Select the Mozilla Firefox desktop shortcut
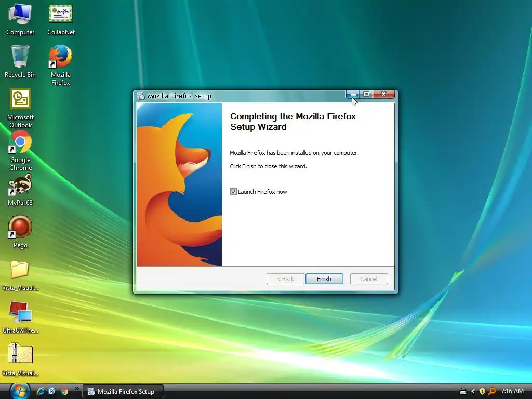 coord(61,65)
